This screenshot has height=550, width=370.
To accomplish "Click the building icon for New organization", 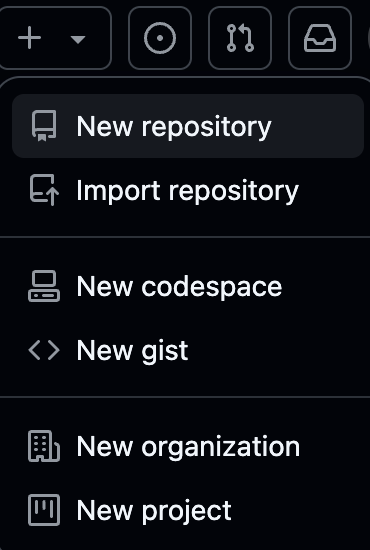I will pos(44,446).
